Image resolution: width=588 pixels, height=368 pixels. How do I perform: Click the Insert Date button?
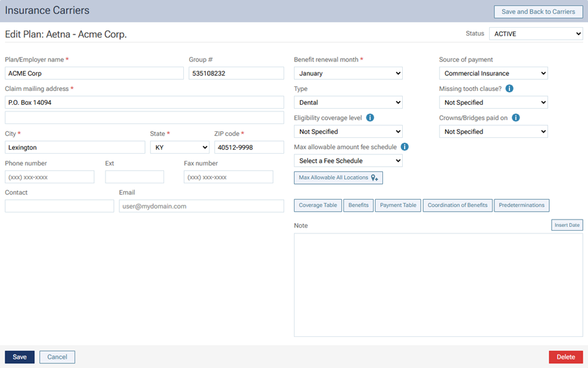tap(567, 225)
